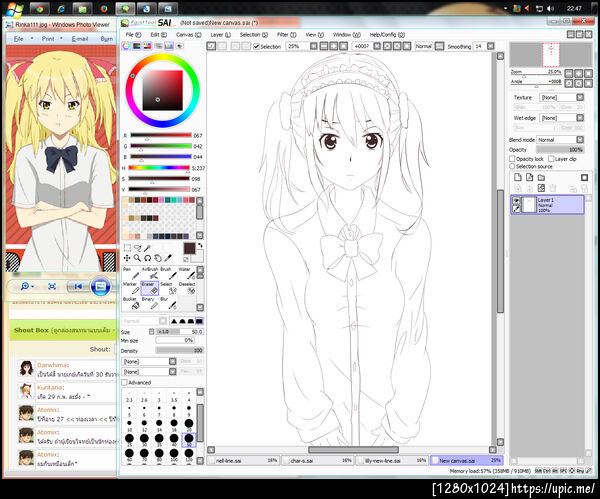Toggle the RGB slider panel icon

click(x=137, y=46)
